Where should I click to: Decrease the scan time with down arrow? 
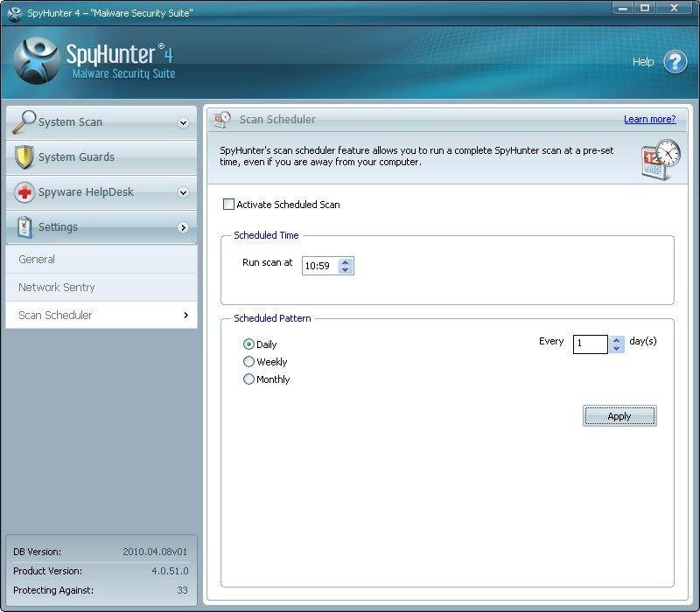point(345,269)
